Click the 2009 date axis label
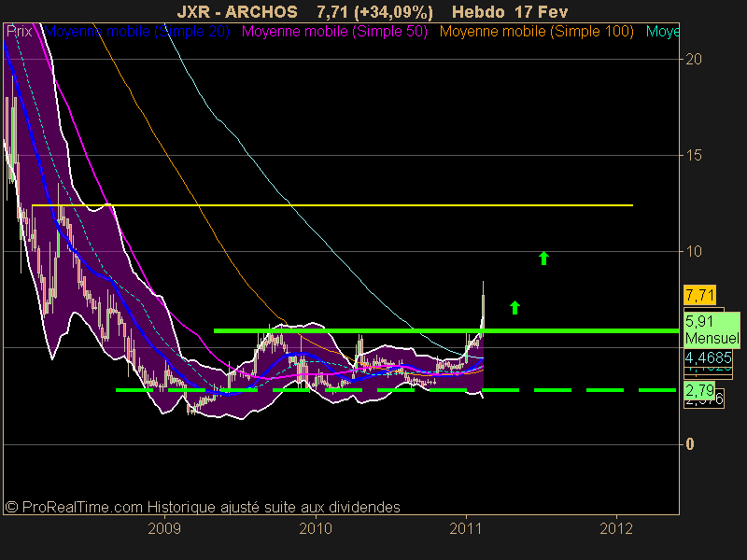The height and width of the screenshot is (560, 747). [164, 528]
